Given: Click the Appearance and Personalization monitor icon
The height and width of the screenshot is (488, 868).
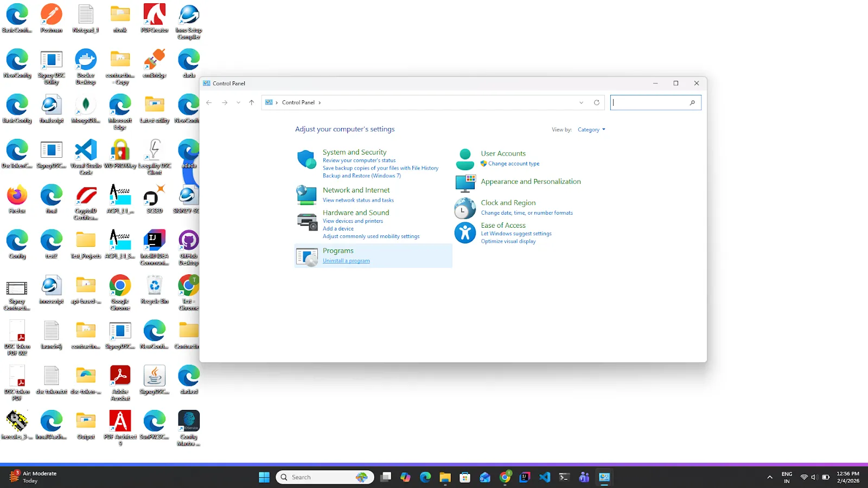Looking at the screenshot, I should [465, 183].
